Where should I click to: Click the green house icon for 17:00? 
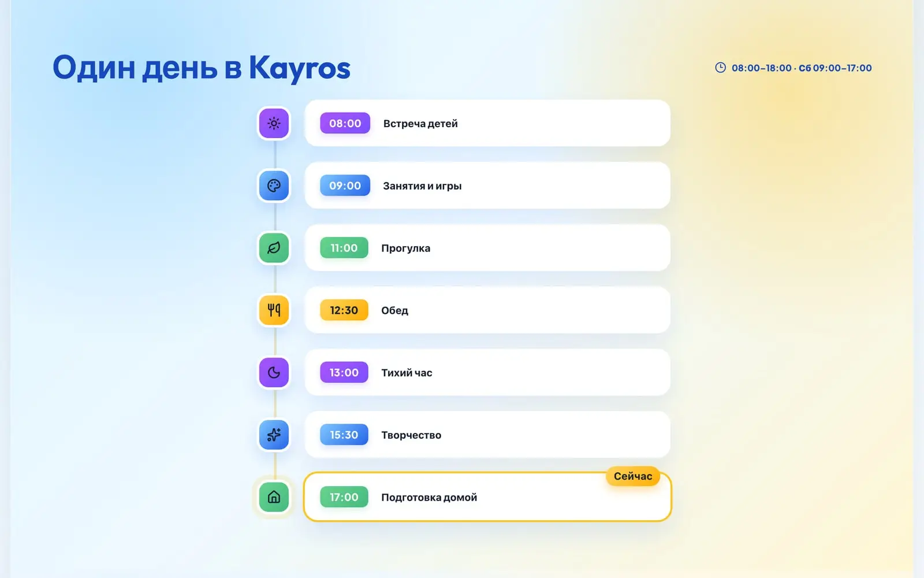pyautogui.click(x=274, y=497)
